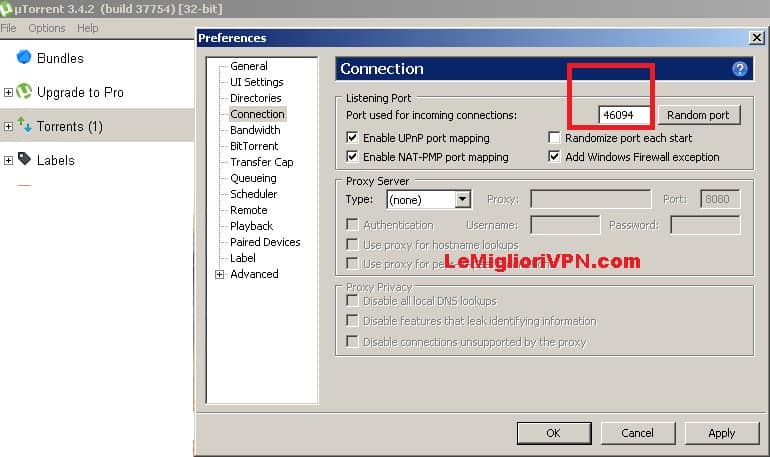Check the proxy Authentication checkbox

point(352,225)
